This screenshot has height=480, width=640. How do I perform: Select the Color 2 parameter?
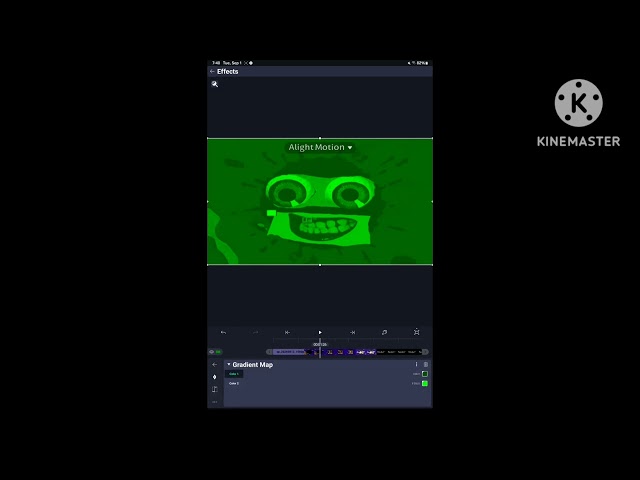click(234, 383)
